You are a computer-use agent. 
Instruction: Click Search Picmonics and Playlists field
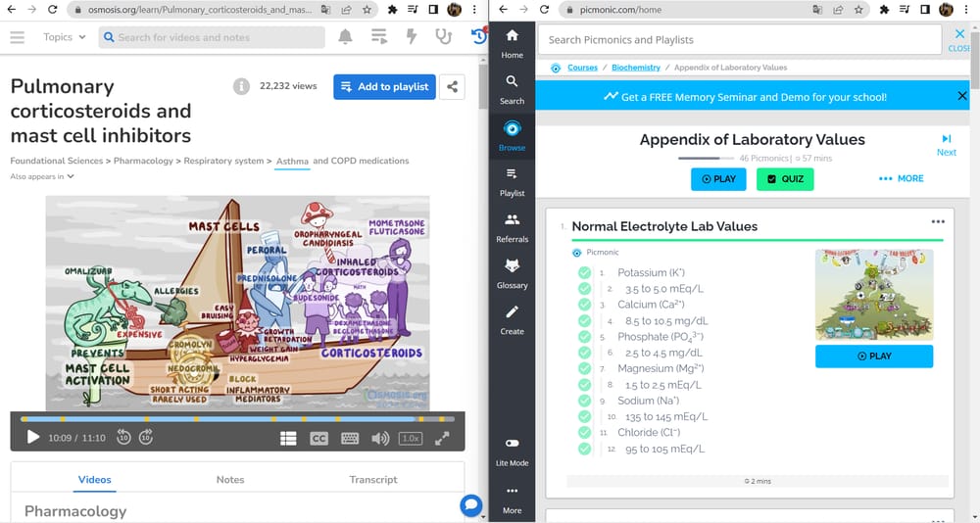coord(739,39)
